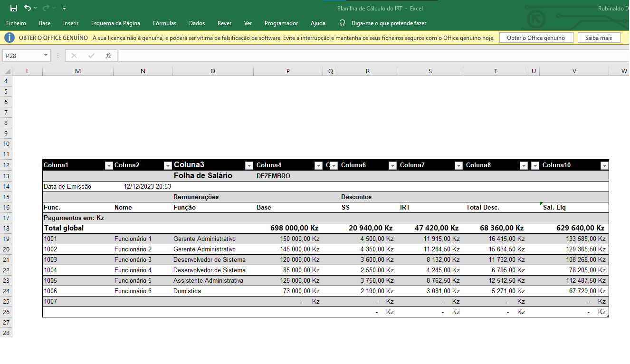Switch to the Base ribbon tab
The image size is (630, 364).
click(45, 23)
